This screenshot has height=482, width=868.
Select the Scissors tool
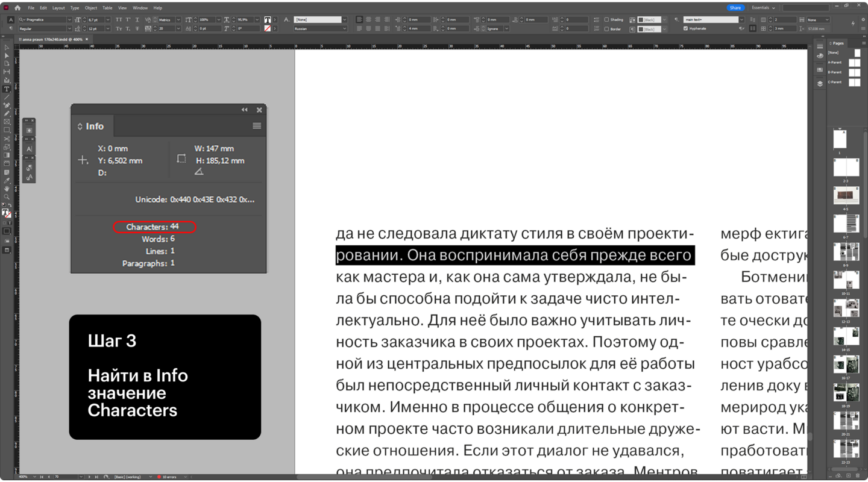click(7, 139)
